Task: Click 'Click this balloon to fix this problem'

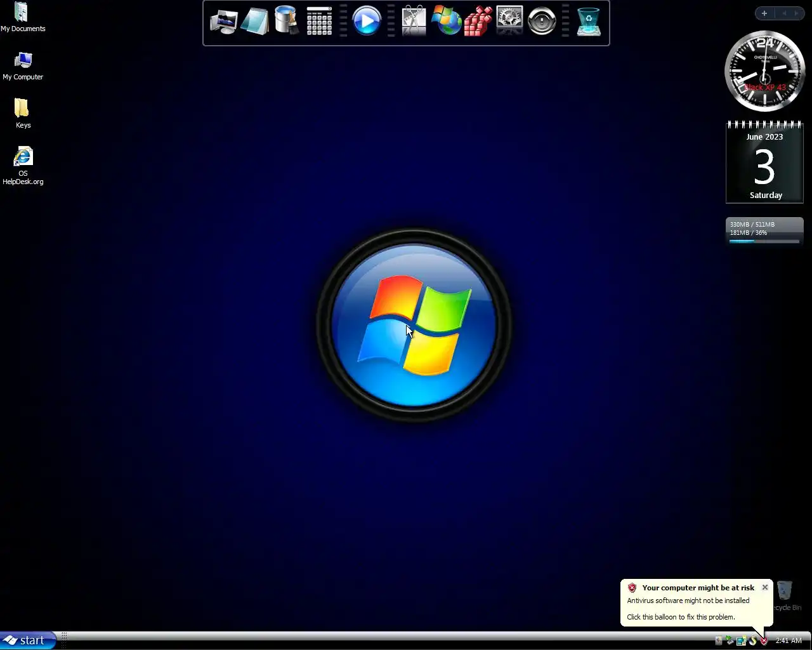Action: tap(681, 617)
